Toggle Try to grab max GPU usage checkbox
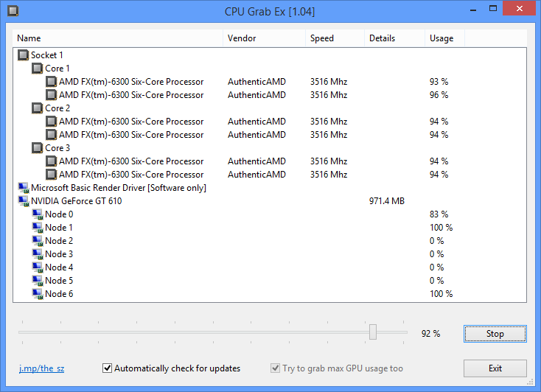The height and width of the screenshot is (392, 541). point(275,368)
